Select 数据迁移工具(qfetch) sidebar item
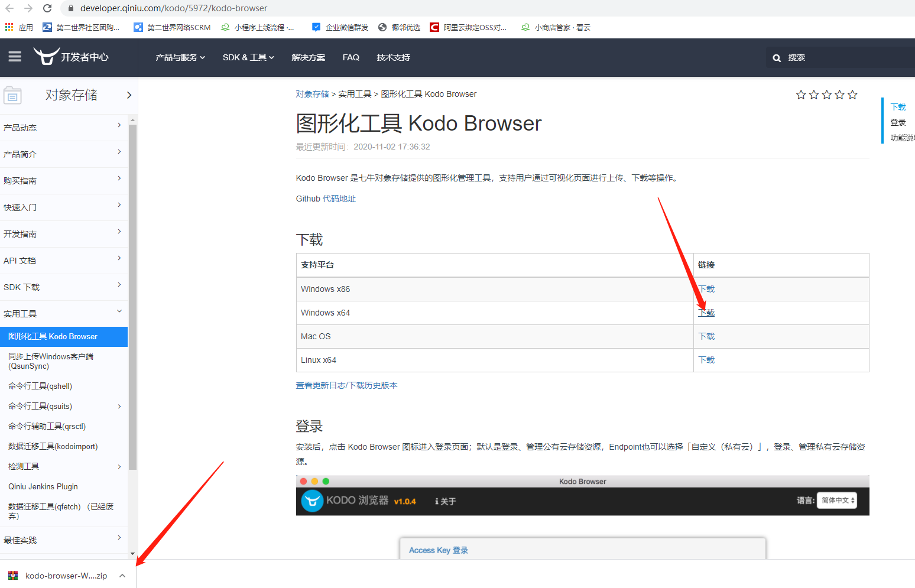 61,511
